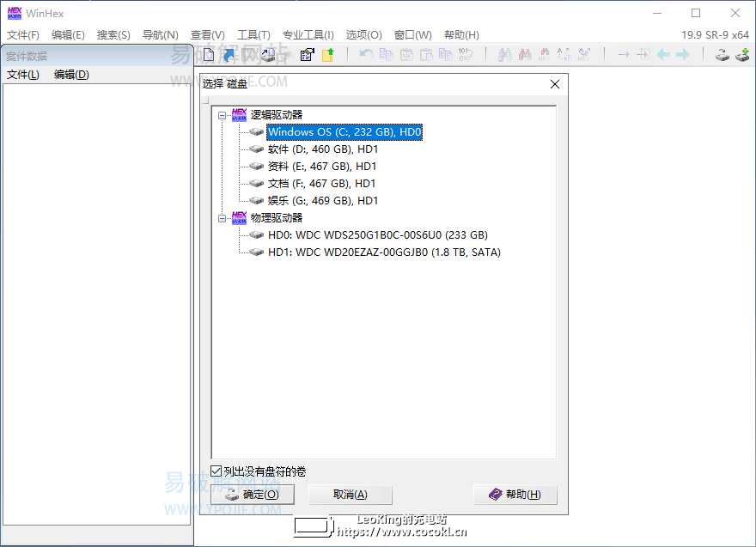The image size is (756, 547).
Task: Click the Copy block toolbar icon
Action: (x=387, y=54)
